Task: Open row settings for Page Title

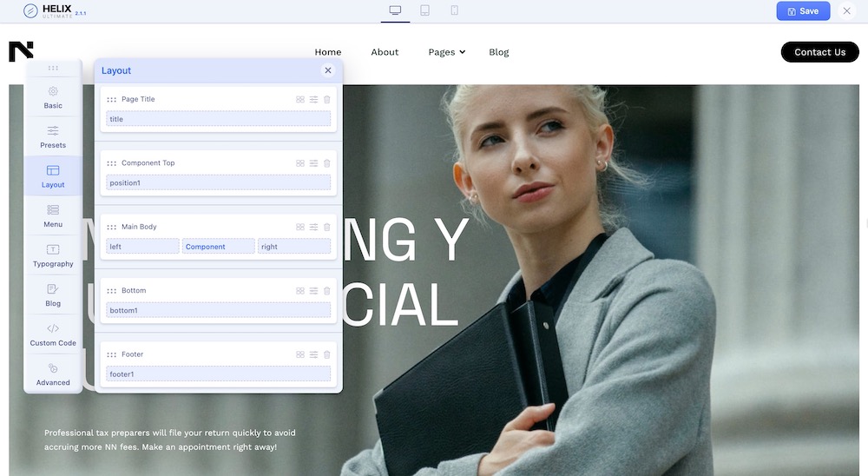Action: click(x=313, y=100)
